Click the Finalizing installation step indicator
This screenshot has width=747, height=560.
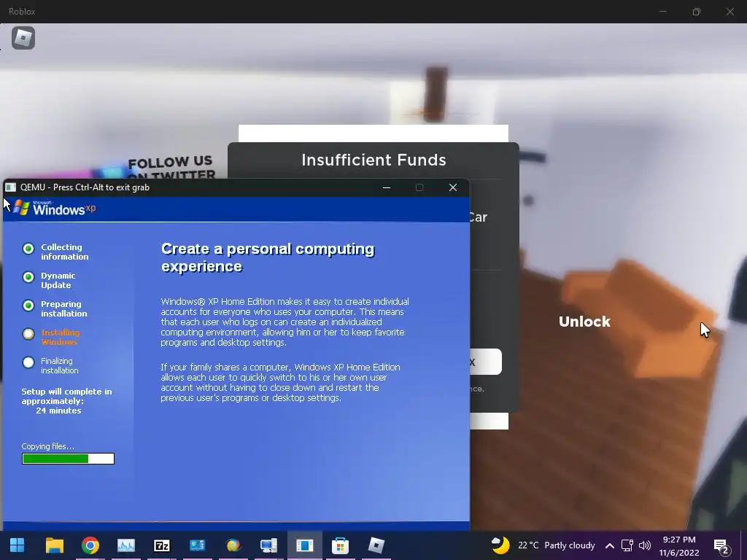(x=28, y=362)
